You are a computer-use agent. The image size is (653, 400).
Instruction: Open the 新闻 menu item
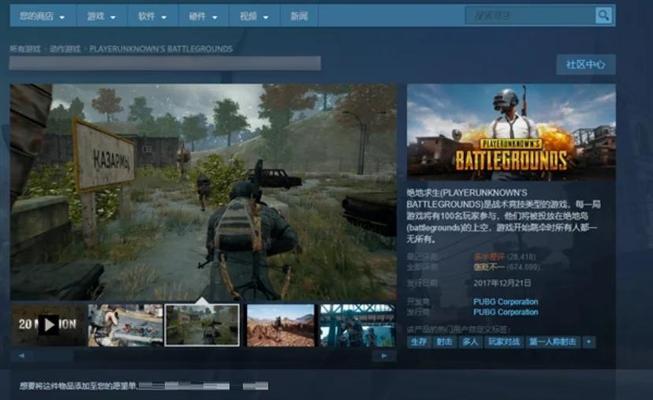[299, 16]
